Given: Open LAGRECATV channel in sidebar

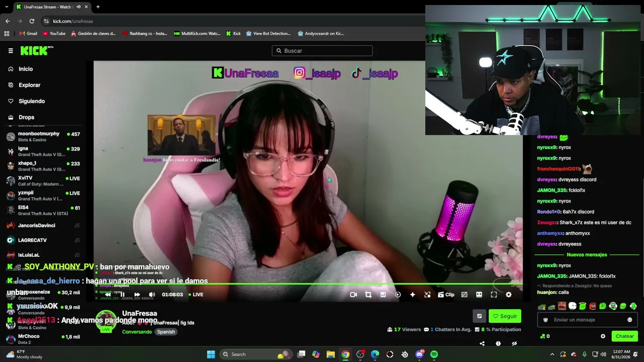Looking at the screenshot, I should click(x=43, y=240).
